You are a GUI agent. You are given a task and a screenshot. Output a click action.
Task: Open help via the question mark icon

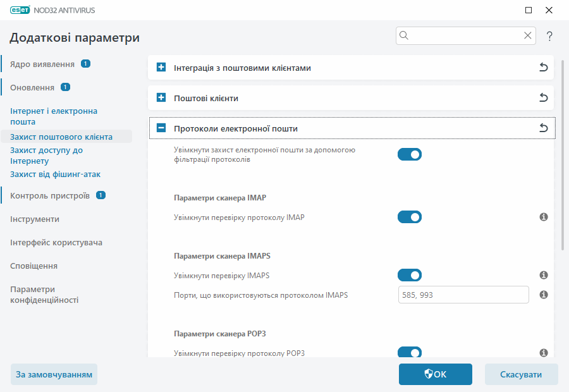[x=549, y=36]
